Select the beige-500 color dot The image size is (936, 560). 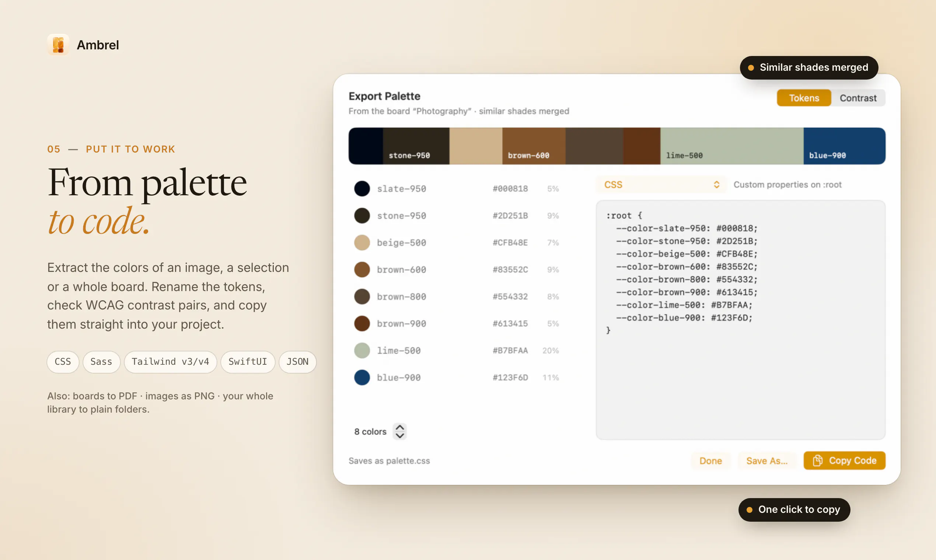click(x=362, y=243)
